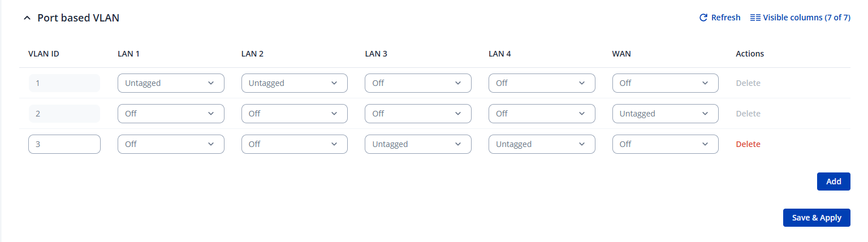Open LAN 1 dropdown for VLAN 3
The width and height of the screenshot is (868, 242).
tap(171, 144)
